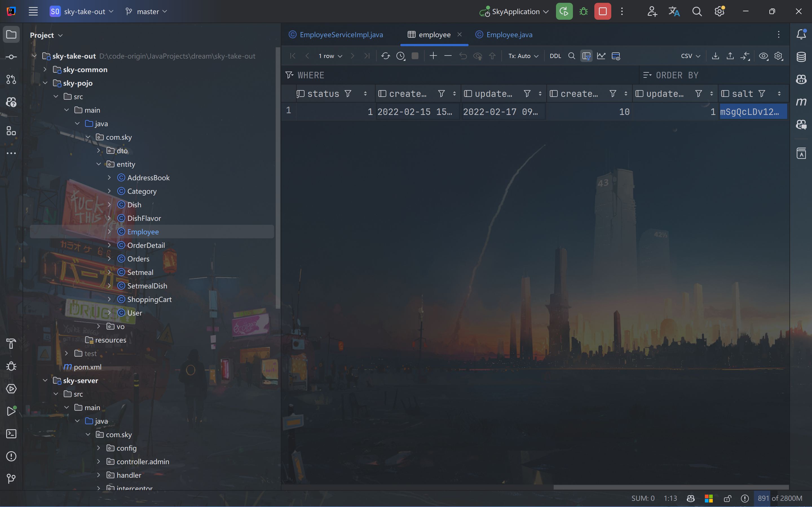Open the Terminal tool window
812x507 pixels.
11,434
